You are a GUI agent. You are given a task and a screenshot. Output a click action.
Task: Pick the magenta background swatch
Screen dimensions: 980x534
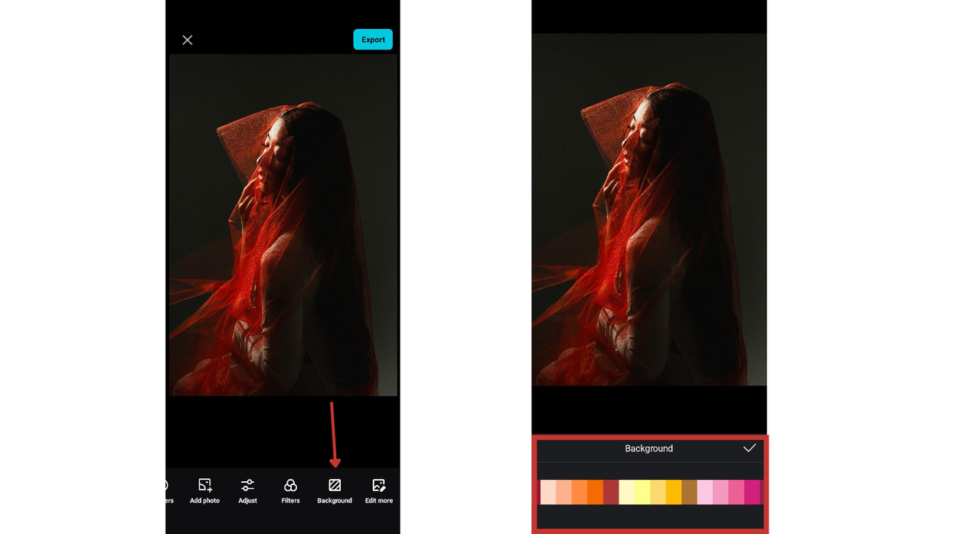752,492
